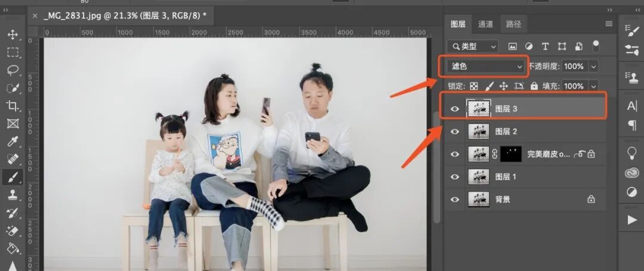644x271 pixels.
Task: Click the lock icon on 完美磨皮 layer
Action: pos(591,154)
